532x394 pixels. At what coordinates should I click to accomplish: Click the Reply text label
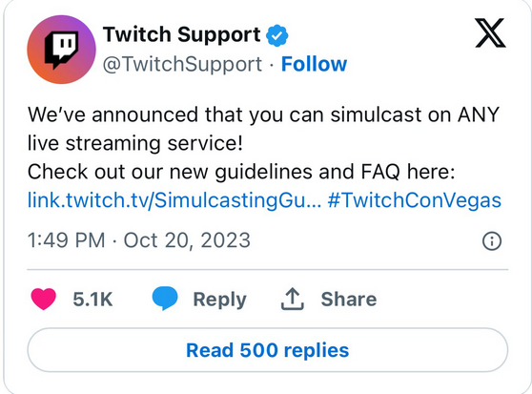(x=220, y=300)
